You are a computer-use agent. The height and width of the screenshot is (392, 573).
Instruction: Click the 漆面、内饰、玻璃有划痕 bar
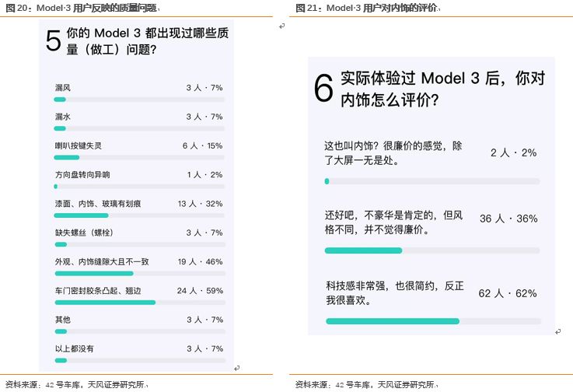point(139,215)
